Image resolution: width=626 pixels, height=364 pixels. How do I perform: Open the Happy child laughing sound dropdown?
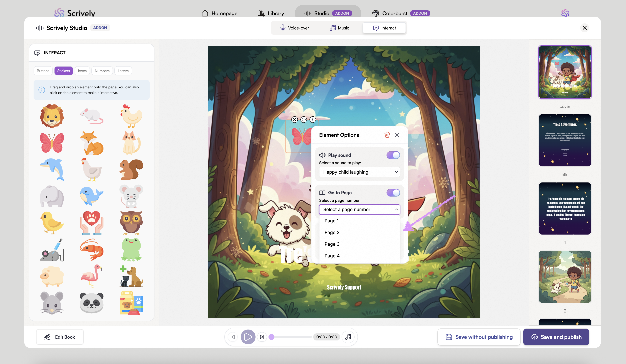point(359,172)
